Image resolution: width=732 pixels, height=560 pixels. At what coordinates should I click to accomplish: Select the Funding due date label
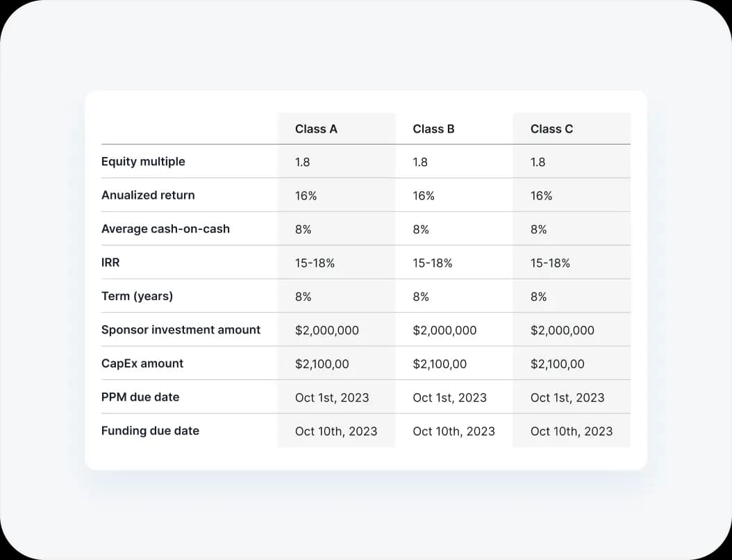click(x=150, y=431)
